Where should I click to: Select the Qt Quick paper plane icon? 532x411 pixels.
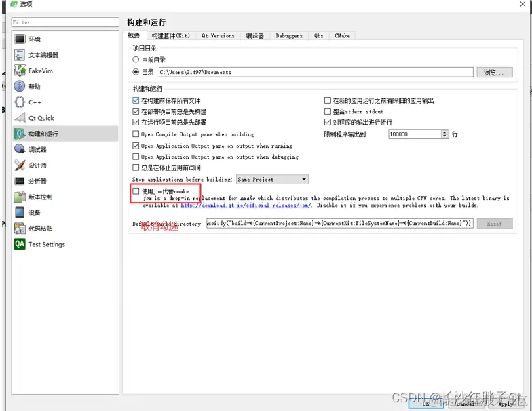click(x=20, y=118)
